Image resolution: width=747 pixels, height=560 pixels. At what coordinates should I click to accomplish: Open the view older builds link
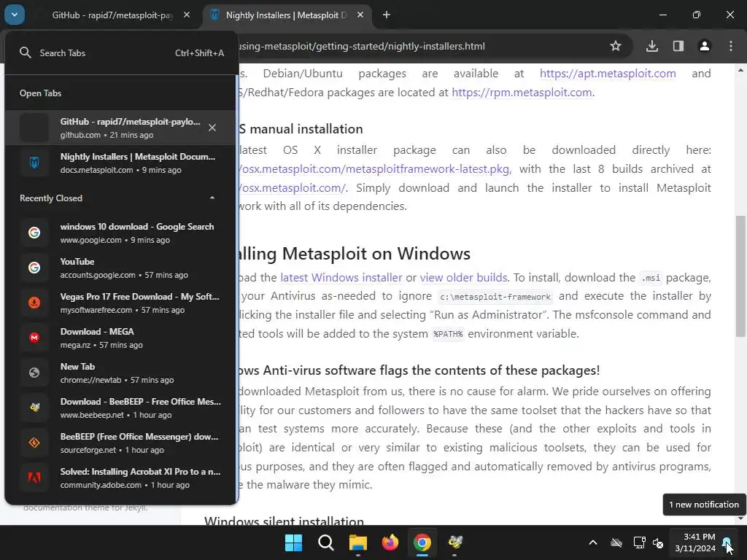coord(463,278)
